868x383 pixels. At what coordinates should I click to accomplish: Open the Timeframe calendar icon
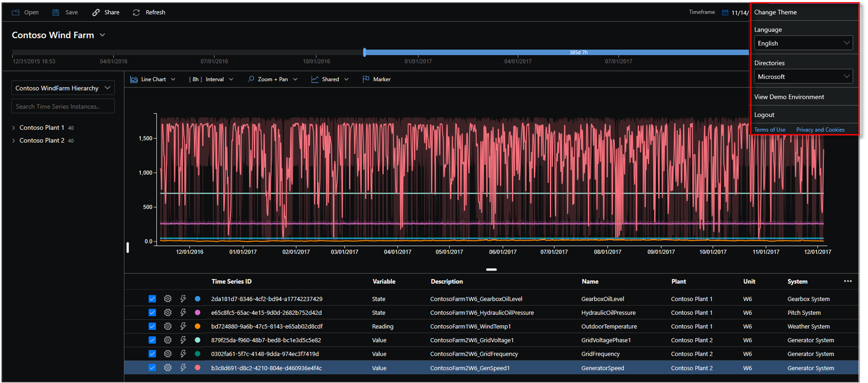tap(725, 12)
